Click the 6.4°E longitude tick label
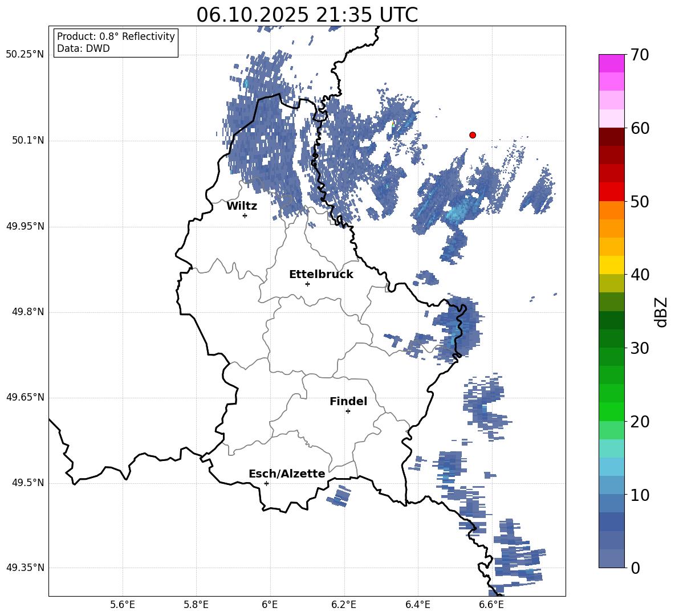This screenshot has height=616, width=675. click(417, 605)
